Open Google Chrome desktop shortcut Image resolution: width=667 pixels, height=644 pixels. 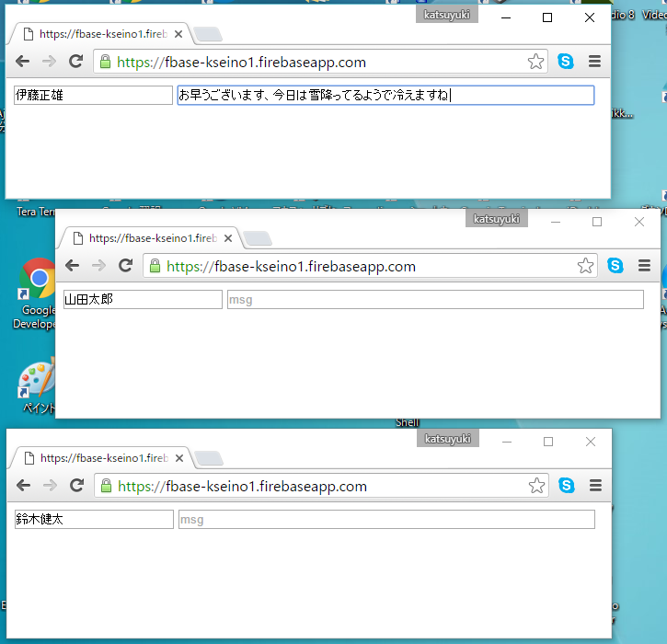(x=38, y=279)
